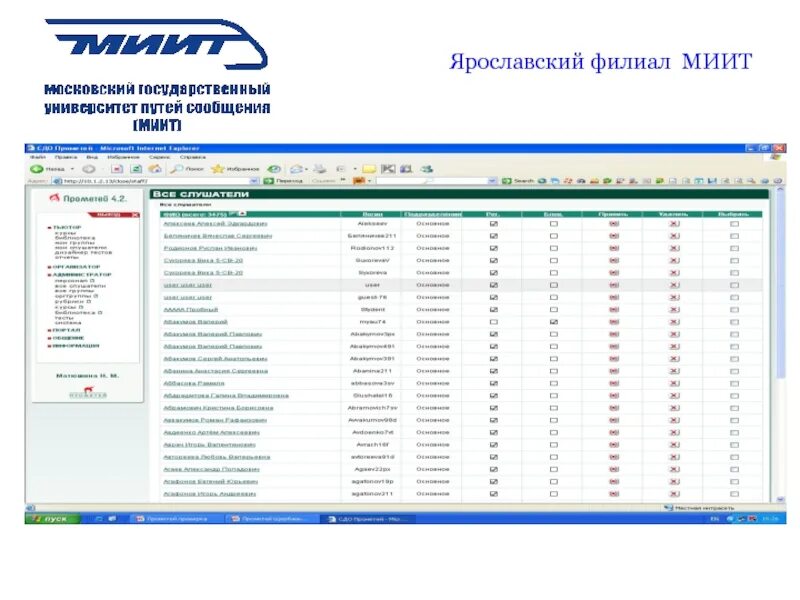Image resolution: width=800 pixels, height=600 pixels.
Task: Open the Mail button dropdown arrow
Action: [x=306, y=169]
